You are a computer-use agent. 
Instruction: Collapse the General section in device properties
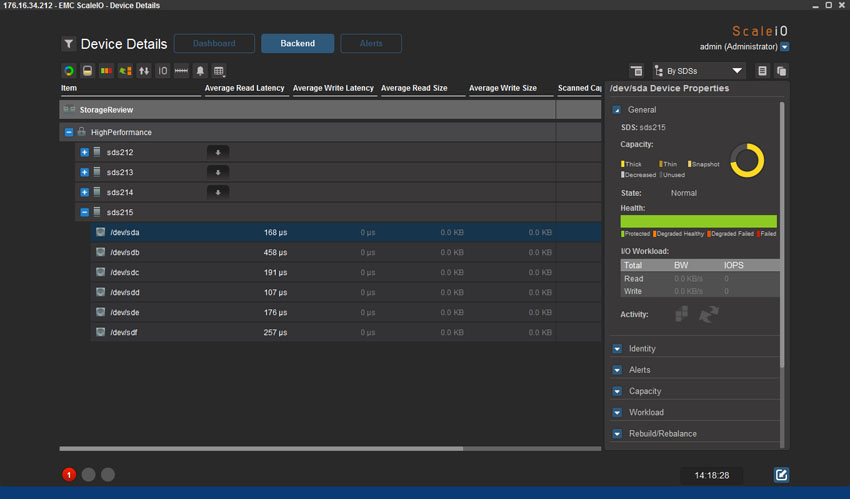[616, 110]
